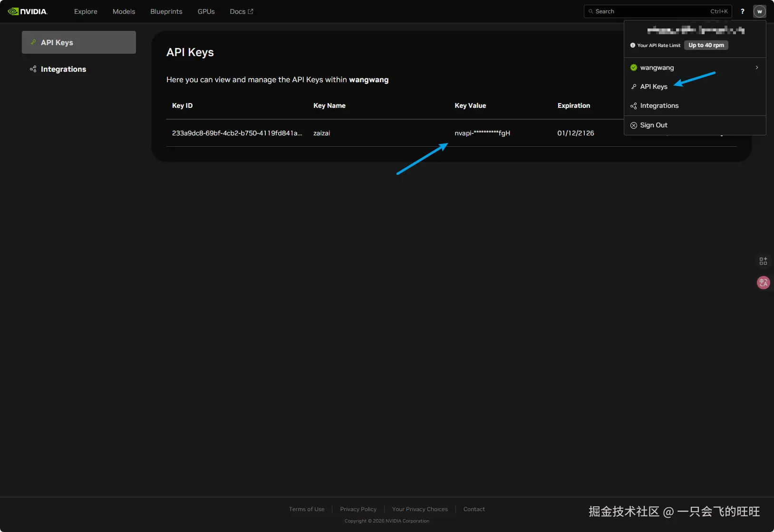Screen dimensions: 774x532
Task: Open the Terms of Use footer link
Action: pos(307,509)
